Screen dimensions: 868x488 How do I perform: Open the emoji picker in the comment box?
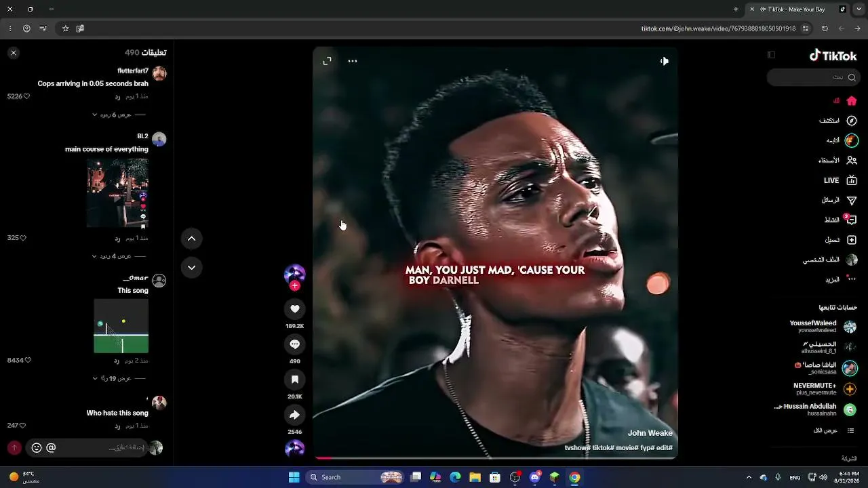(37, 448)
